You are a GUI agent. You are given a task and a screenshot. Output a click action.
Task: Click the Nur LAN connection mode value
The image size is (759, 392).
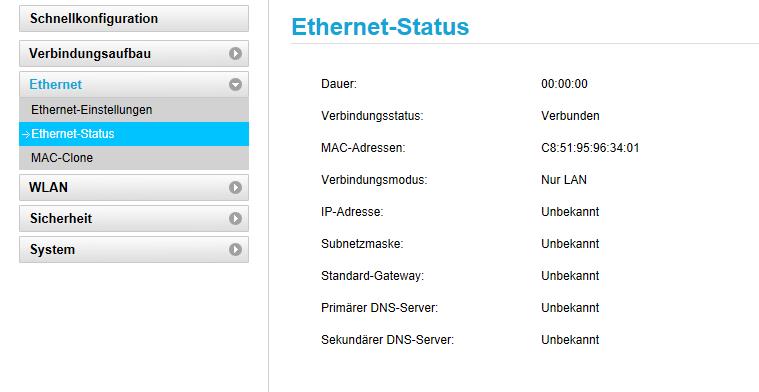pyautogui.click(x=564, y=180)
